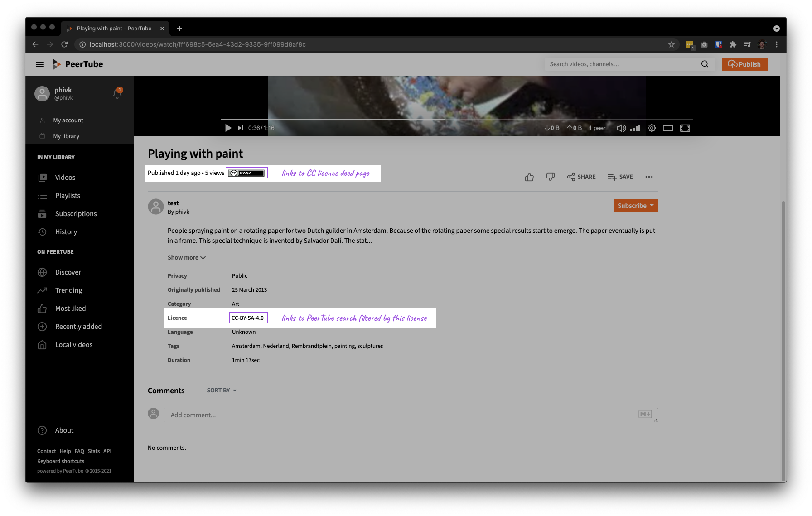Viewport: 812px width, 516px height.
Task: Open the comments SORT BY dropdown
Action: [x=221, y=390]
